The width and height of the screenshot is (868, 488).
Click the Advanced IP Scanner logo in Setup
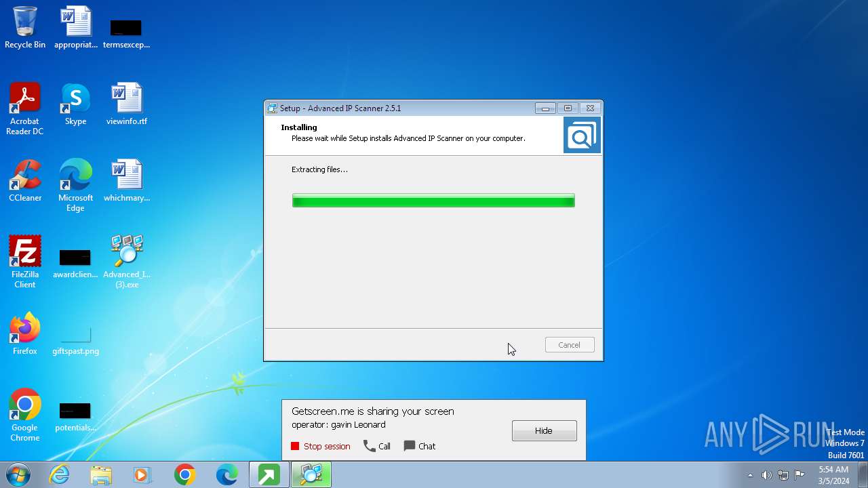(582, 135)
